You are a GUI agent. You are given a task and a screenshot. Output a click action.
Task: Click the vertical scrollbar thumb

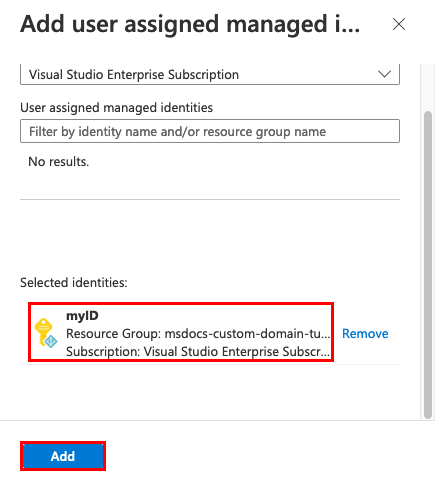[x=428, y=265]
